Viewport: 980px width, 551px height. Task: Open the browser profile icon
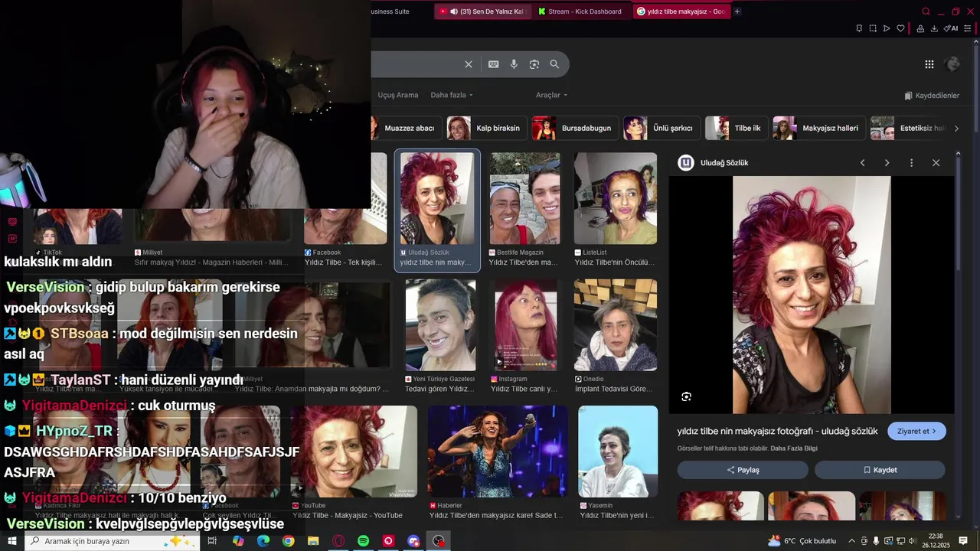(920, 28)
